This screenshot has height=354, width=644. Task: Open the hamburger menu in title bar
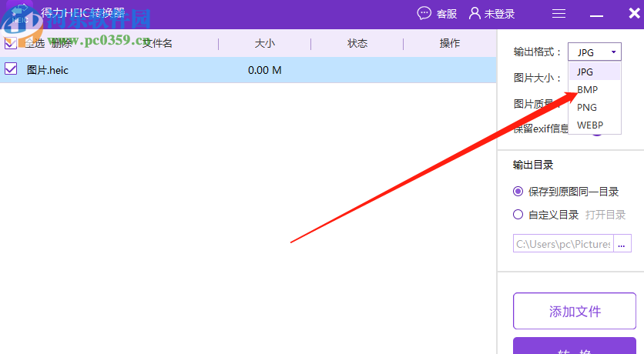coord(558,14)
